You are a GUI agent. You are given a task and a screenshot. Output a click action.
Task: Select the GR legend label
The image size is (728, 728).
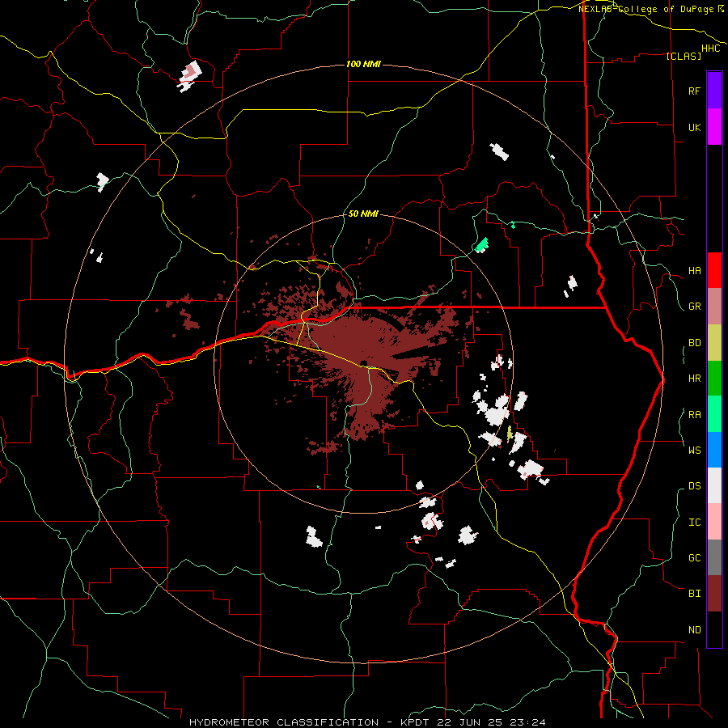(694, 307)
